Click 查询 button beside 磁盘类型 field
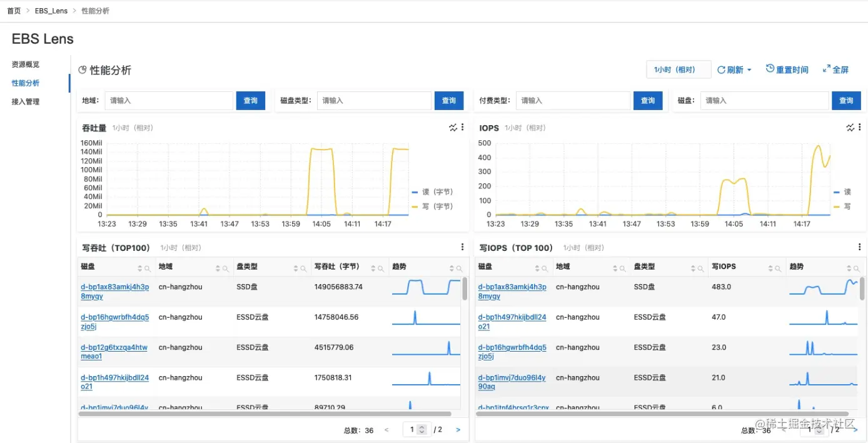This screenshot has height=443, width=868. [449, 100]
